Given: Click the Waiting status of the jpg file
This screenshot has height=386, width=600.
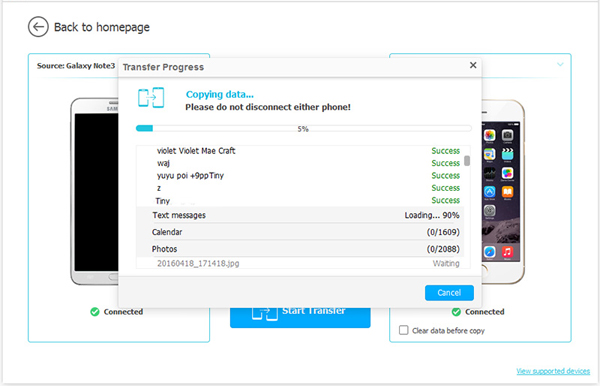Looking at the screenshot, I should point(446,263).
